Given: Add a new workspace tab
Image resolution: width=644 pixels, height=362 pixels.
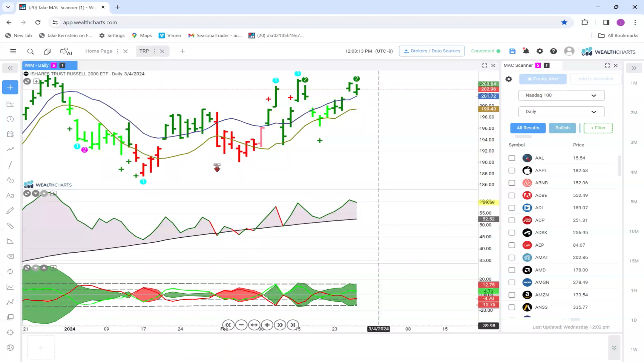Looking at the screenshot, I should coord(182,51).
